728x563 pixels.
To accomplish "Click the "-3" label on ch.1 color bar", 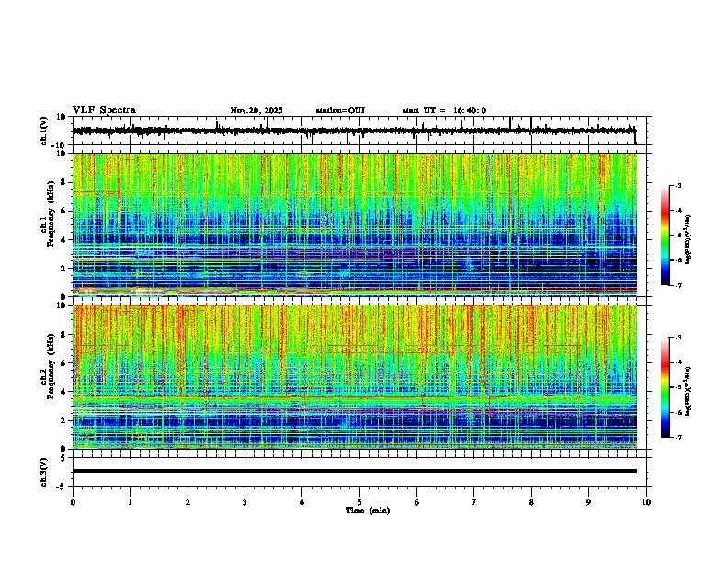I will pos(678,185).
